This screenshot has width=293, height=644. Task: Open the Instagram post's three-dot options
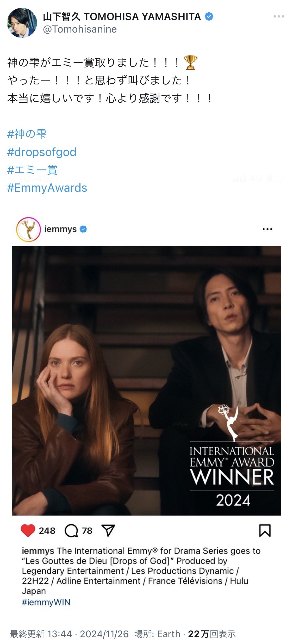click(267, 229)
